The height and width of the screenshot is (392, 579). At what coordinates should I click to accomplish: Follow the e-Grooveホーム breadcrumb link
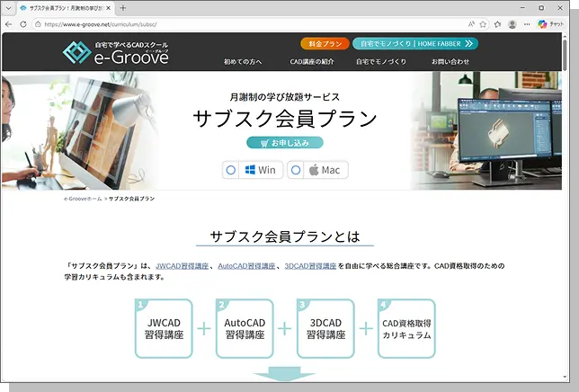point(83,199)
